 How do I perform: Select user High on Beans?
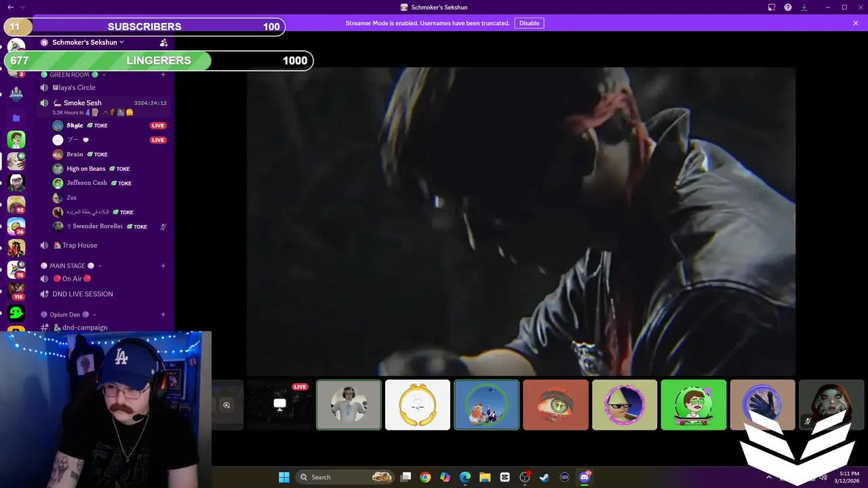[86, 169]
